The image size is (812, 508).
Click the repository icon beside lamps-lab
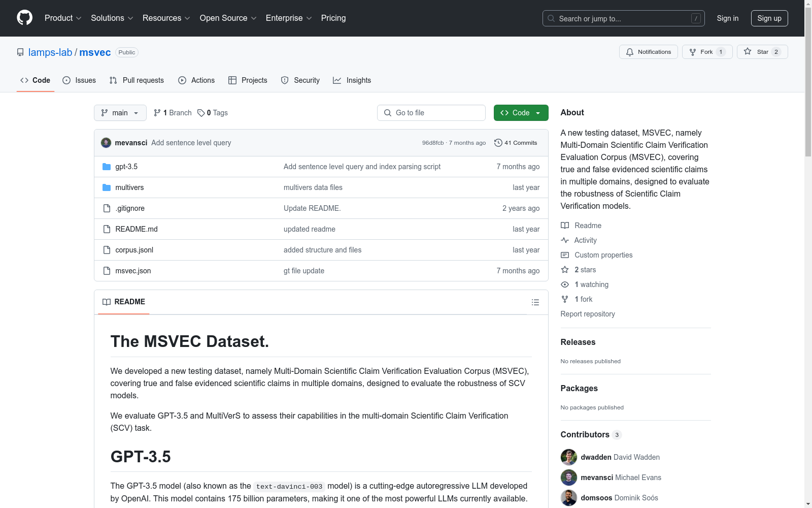pyautogui.click(x=20, y=52)
